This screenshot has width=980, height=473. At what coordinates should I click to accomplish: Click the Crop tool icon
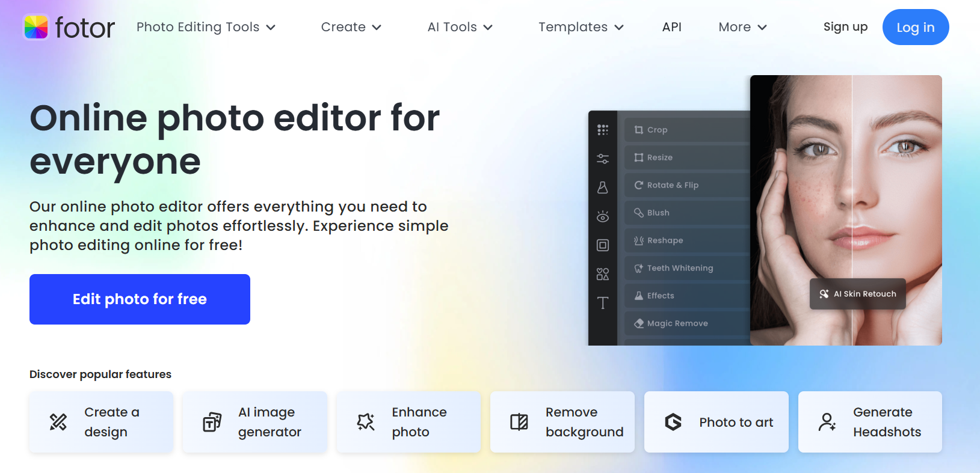(x=639, y=130)
